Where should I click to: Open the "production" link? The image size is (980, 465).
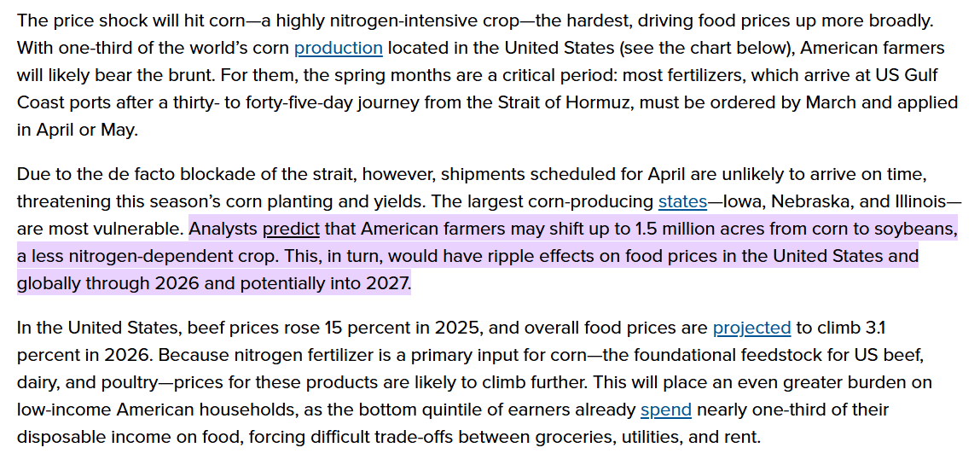click(338, 48)
